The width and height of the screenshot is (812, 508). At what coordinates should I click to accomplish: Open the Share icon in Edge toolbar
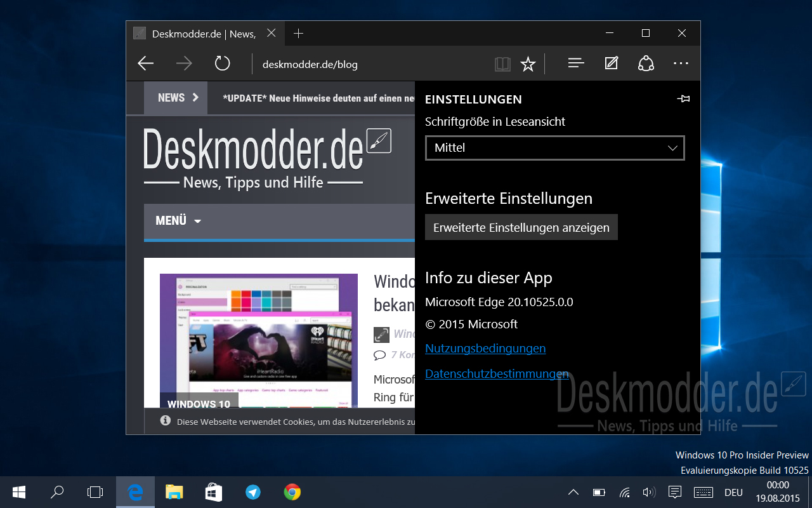tap(646, 63)
